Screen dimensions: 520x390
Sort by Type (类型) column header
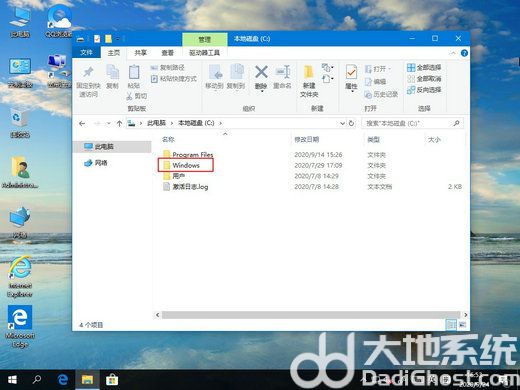(x=373, y=139)
